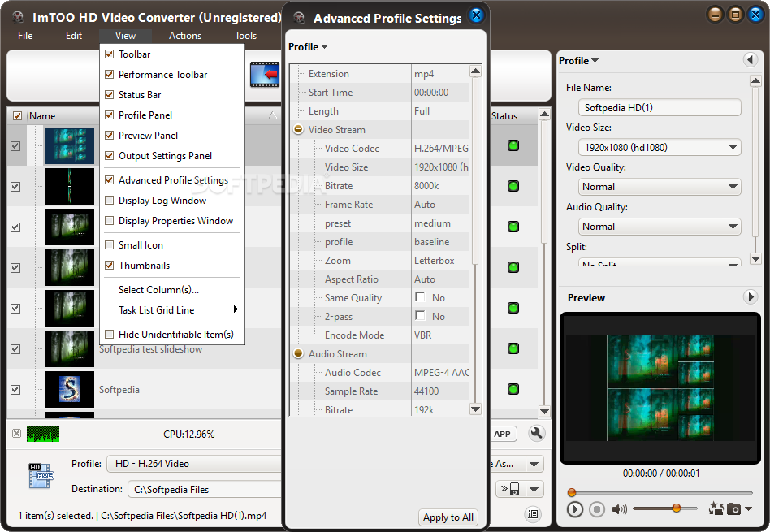Open the Actions menu
The height and width of the screenshot is (532, 770).
(x=184, y=36)
